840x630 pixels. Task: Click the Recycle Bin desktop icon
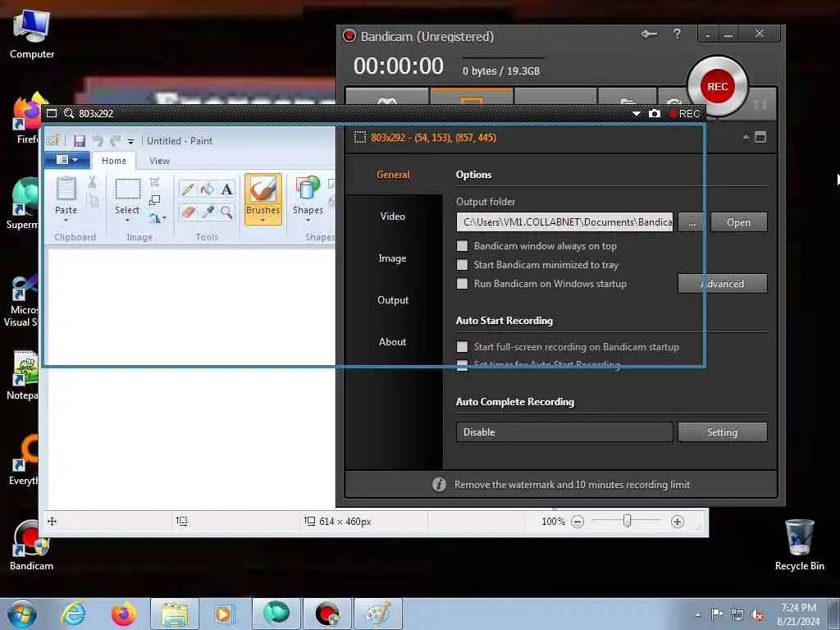(799, 545)
